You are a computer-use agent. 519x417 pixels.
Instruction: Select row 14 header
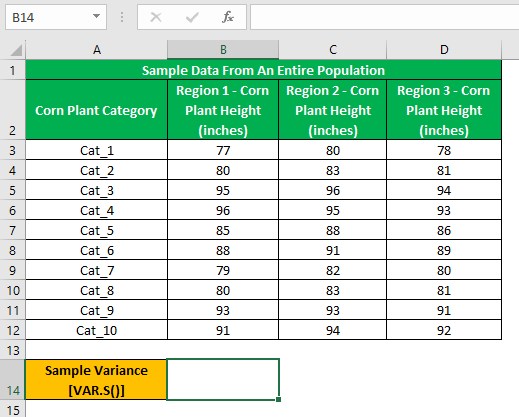pyautogui.click(x=13, y=379)
